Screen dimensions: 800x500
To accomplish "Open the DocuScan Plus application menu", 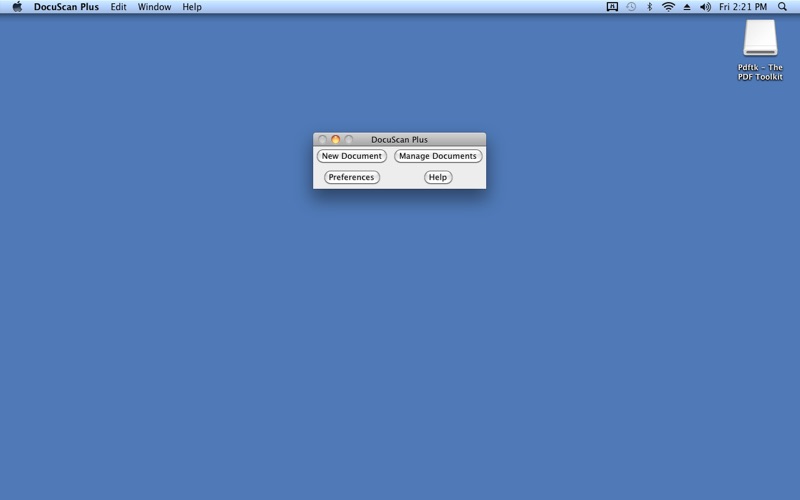I will coord(66,7).
